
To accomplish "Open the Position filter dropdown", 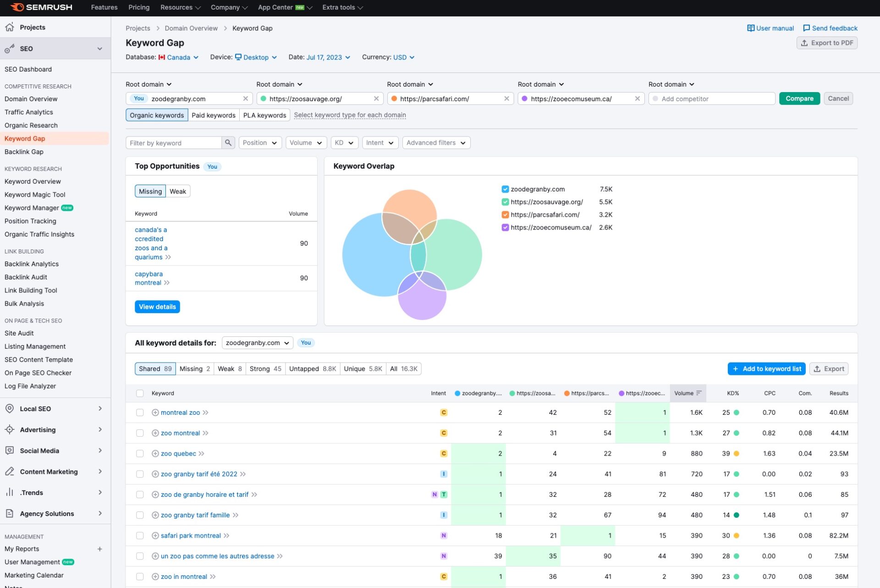I will (x=260, y=143).
